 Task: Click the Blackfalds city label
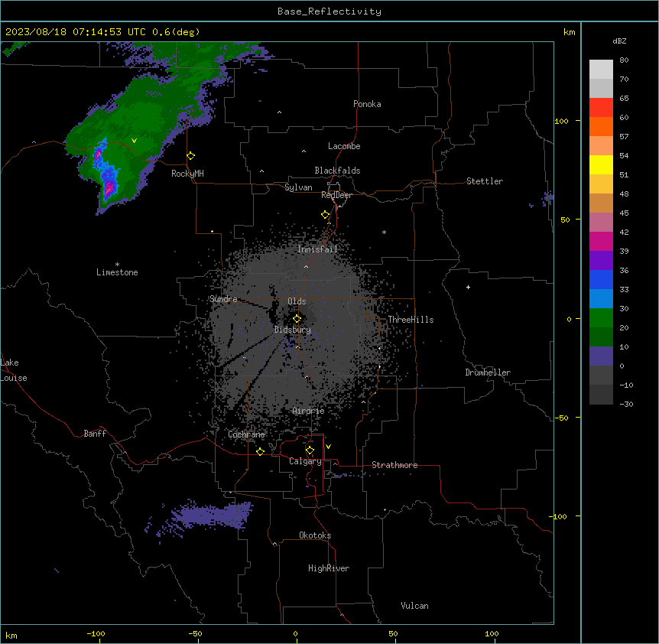click(x=337, y=171)
